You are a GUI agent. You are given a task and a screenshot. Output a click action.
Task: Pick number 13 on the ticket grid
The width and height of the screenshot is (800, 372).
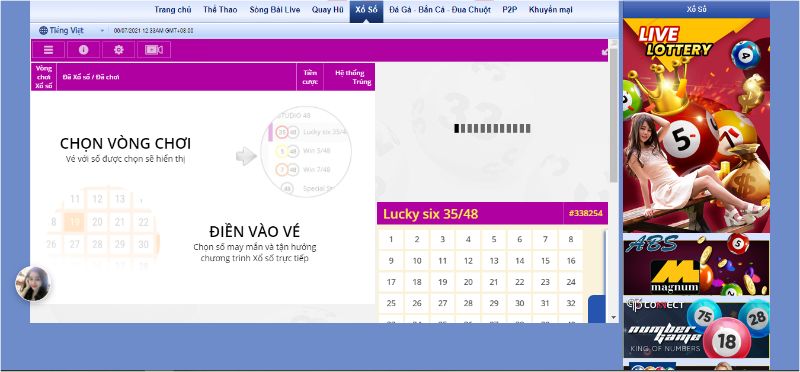click(x=494, y=261)
